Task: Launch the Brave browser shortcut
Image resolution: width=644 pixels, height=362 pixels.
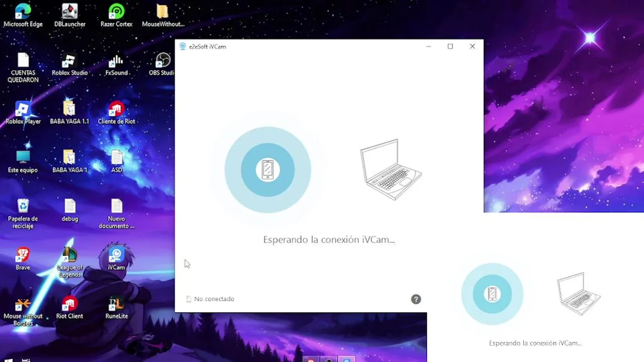Action: [x=23, y=259]
